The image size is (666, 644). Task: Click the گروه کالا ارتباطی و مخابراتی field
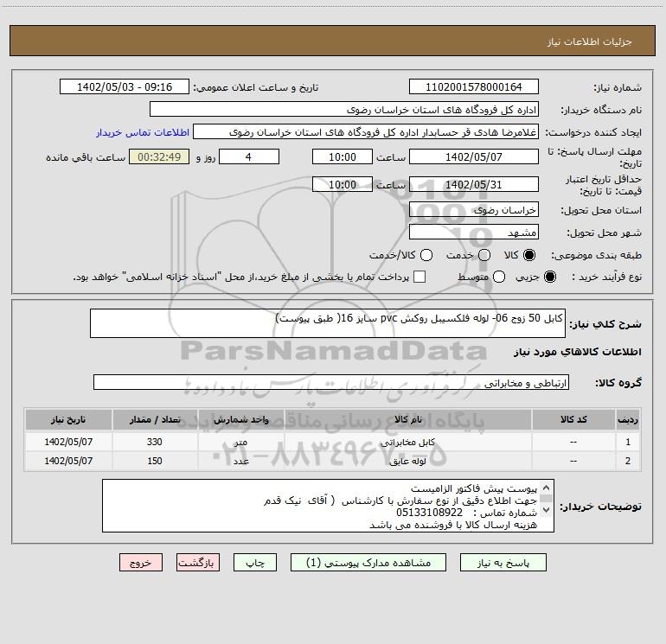(x=331, y=382)
